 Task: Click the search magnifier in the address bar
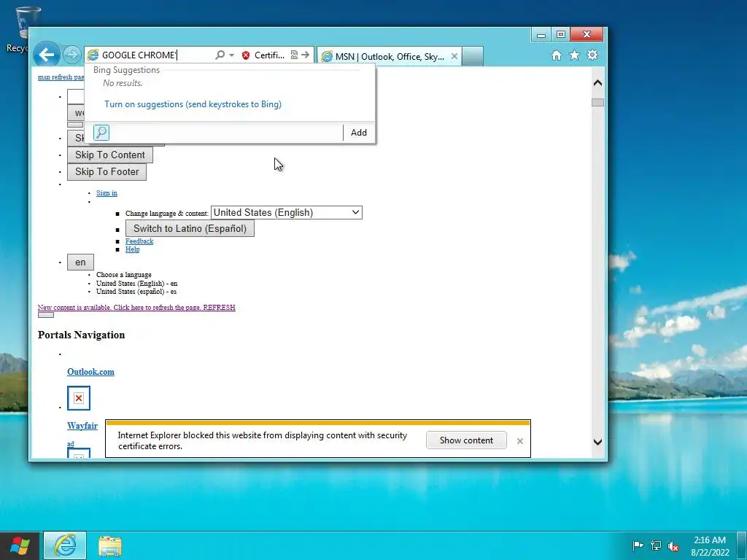(220, 55)
